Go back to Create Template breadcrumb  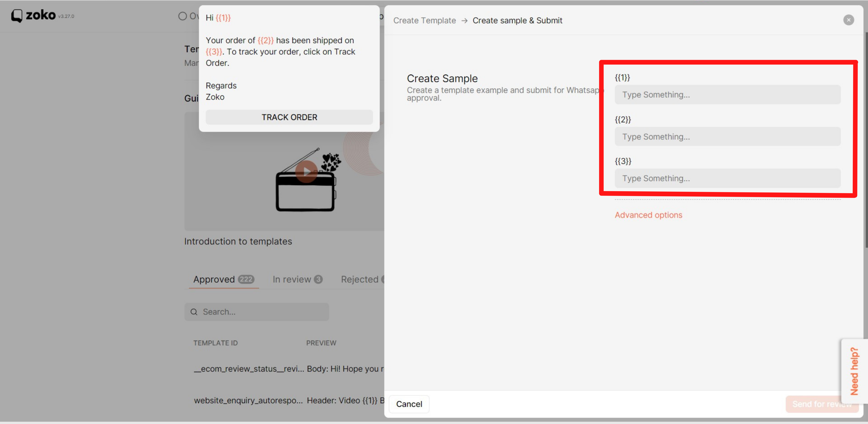[x=424, y=21]
